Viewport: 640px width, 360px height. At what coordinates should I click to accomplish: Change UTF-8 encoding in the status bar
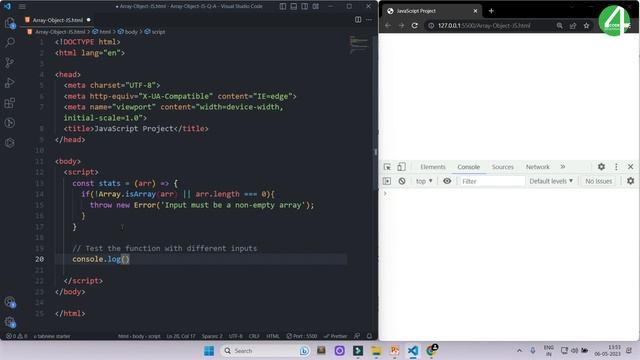[x=236, y=336]
